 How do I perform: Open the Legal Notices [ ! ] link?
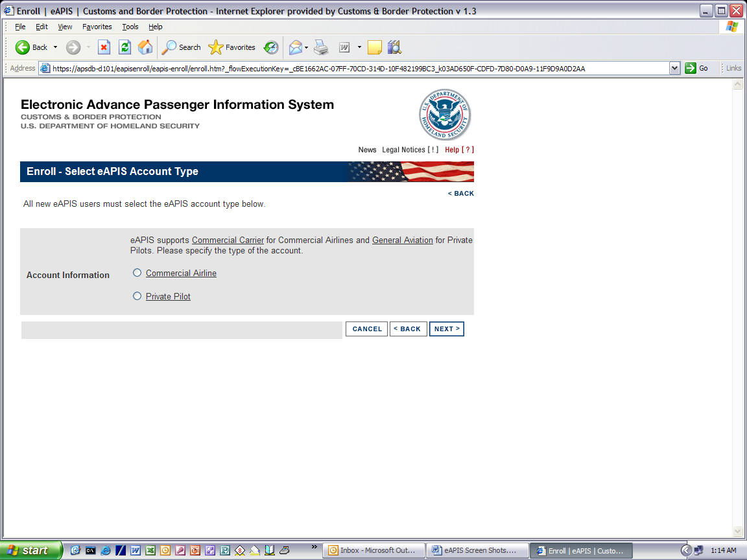[410, 150]
